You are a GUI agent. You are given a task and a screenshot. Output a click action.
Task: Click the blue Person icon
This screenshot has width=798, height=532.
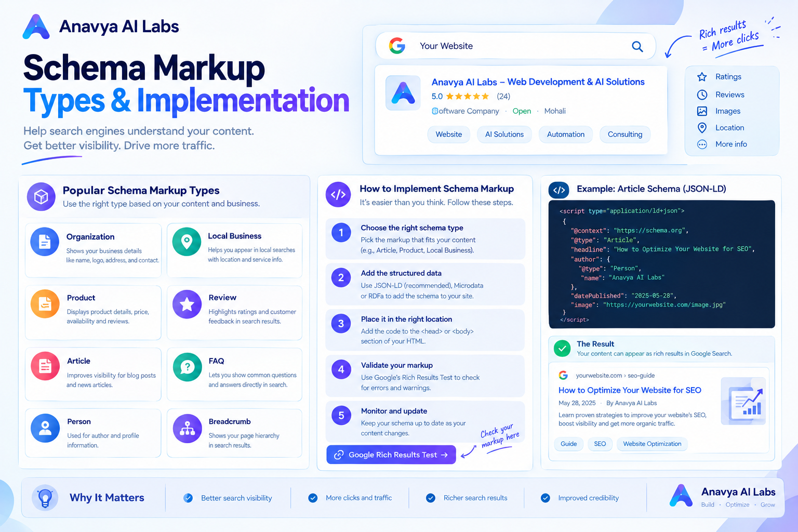(45, 428)
